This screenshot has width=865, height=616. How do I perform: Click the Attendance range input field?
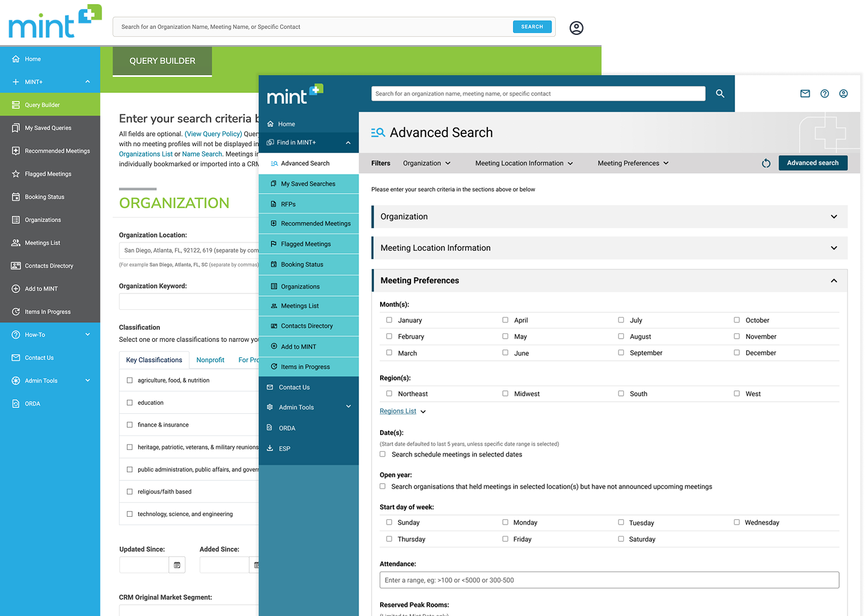pyautogui.click(x=609, y=580)
